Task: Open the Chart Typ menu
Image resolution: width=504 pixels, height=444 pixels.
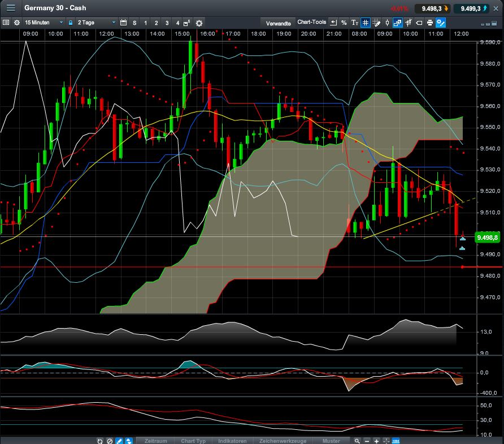Action: (193, 441)
